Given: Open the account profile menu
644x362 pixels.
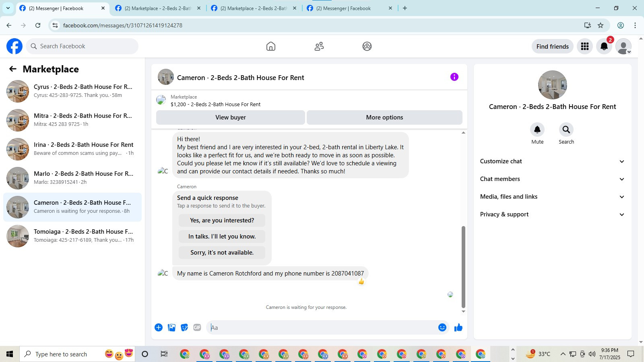Looking at the screenshot, I should (623, 46).
